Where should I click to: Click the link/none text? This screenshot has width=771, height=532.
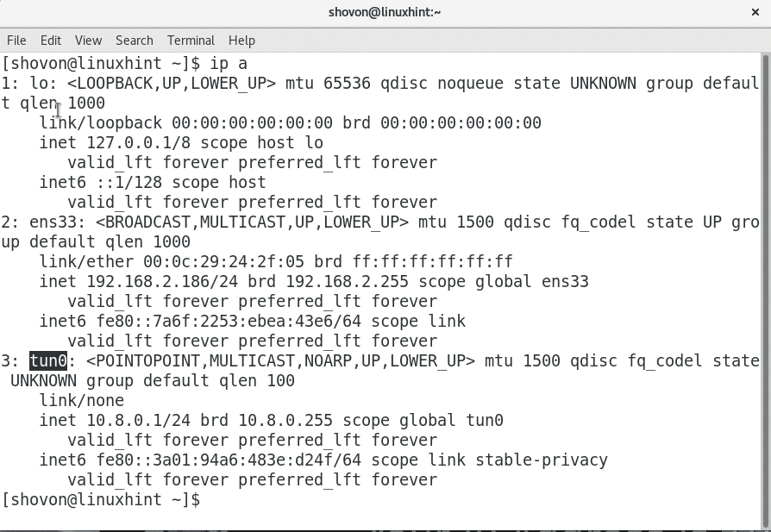coord(82,400)
